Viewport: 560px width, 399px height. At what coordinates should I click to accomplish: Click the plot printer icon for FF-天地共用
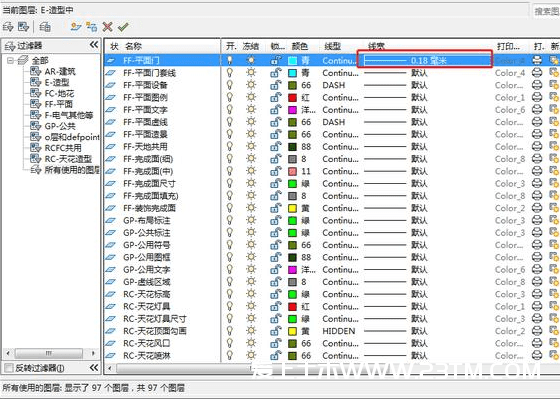[x=537, y=146]
